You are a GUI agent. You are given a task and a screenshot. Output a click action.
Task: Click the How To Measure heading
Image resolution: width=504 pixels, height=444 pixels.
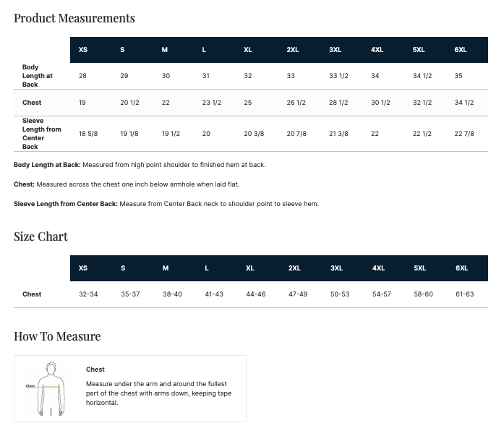(57, 336)
